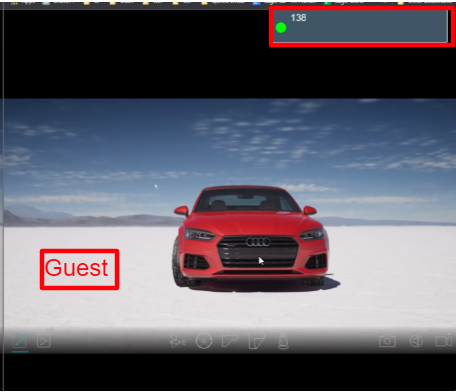
Task: Click the car's windshield
Action: coord(247,202)
